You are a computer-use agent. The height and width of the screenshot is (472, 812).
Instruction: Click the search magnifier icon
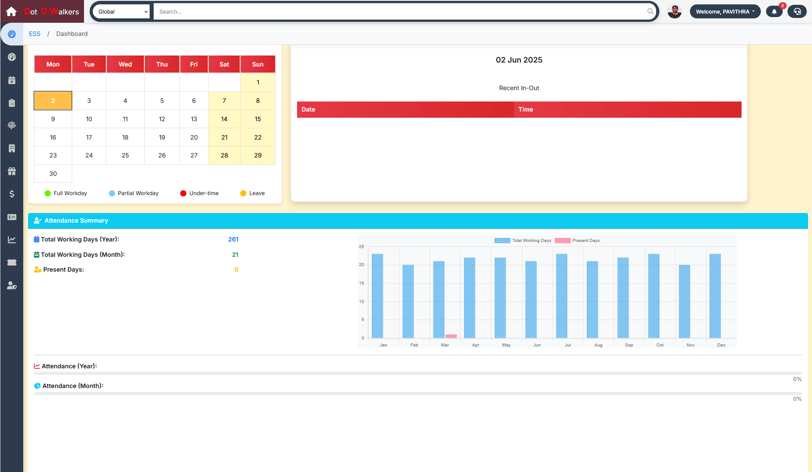(x=650, y=11)
